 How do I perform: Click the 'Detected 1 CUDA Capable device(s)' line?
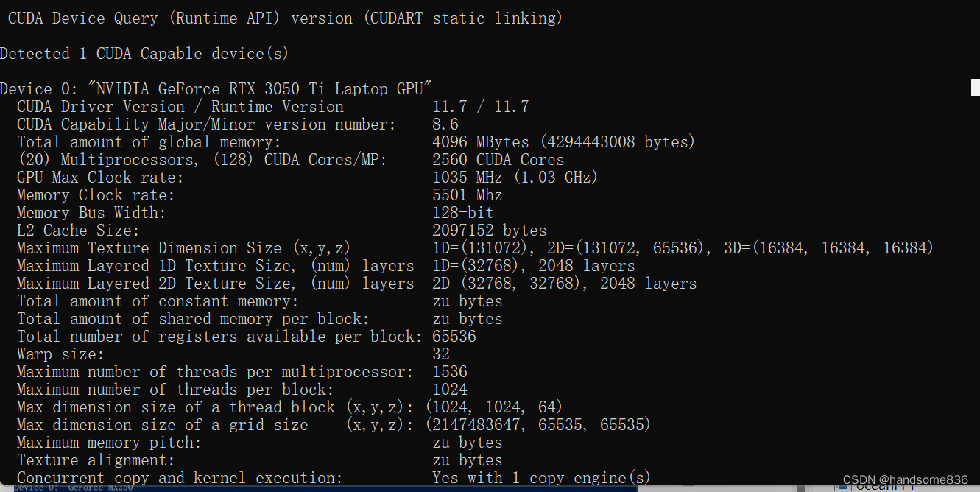tap(144, 54)
